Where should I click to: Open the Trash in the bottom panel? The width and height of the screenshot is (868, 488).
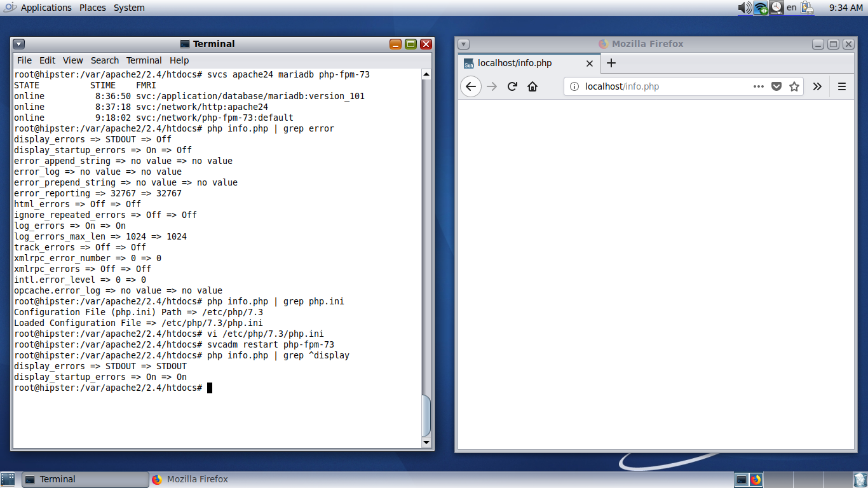[x=860, y=480]
